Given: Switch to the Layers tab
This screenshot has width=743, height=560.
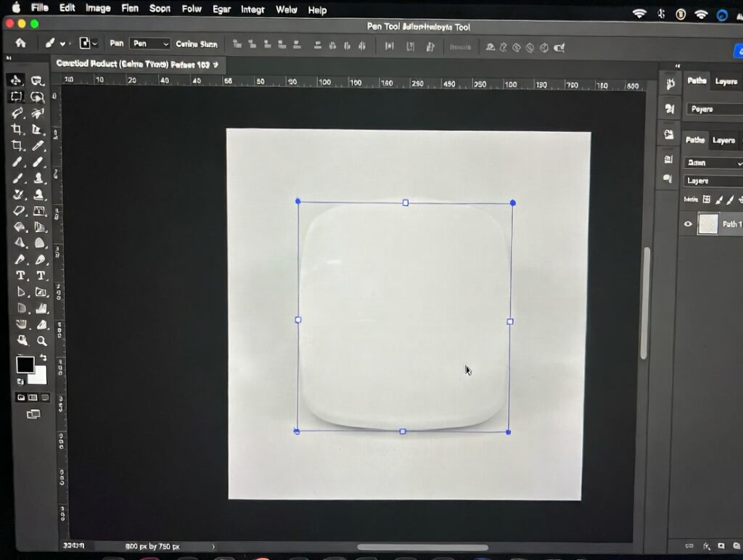Looking at the screenshot, I should [726, 140].
